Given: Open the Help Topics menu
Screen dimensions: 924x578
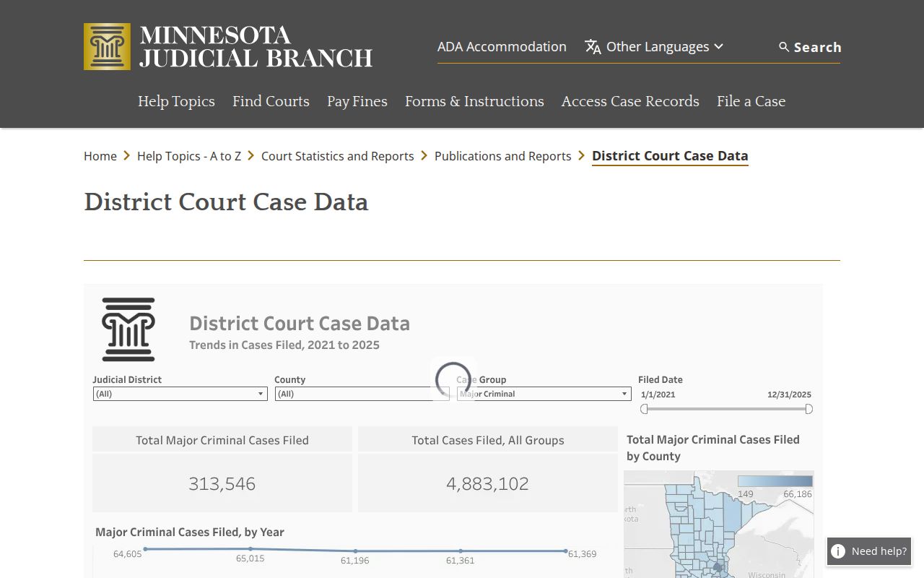Looking at the screenshot, I should tap(176, 101).
